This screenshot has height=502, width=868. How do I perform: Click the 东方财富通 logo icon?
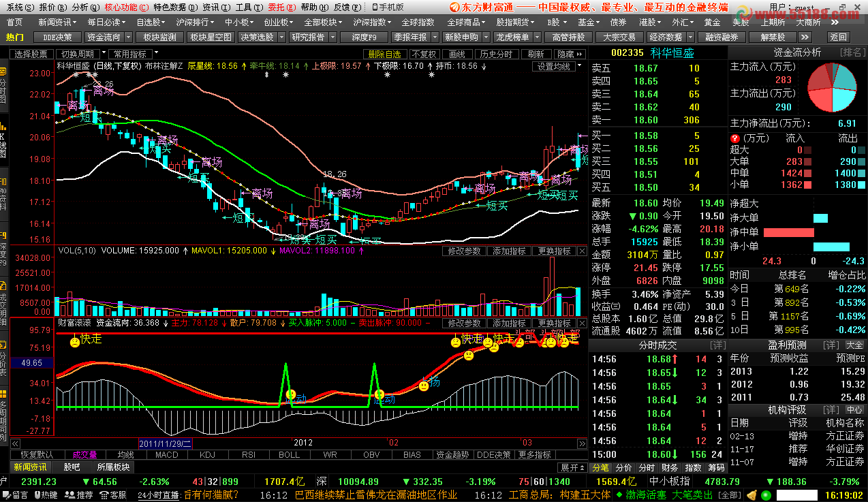coord(454,7)
